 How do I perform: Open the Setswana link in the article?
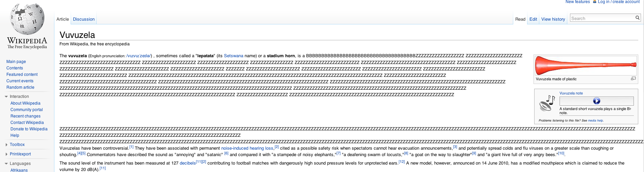233,56
